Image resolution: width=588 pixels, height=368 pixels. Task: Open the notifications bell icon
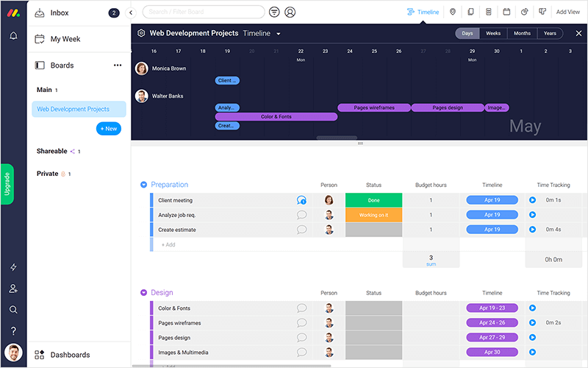[13, 36]
